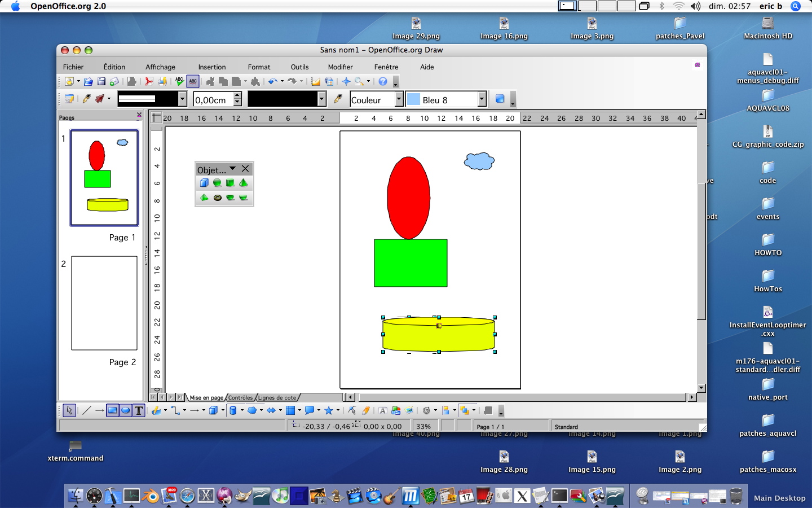
Task: Run the spellcheck (ABC checkmark) icon
Action: pyautogui.click(x=179, y=81)
